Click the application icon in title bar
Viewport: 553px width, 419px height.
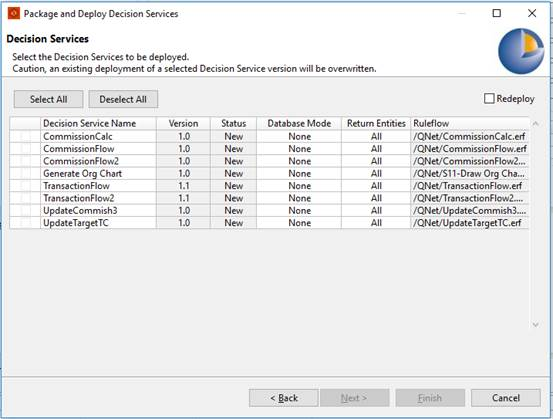pyautogui.click(x=14, y=13)
